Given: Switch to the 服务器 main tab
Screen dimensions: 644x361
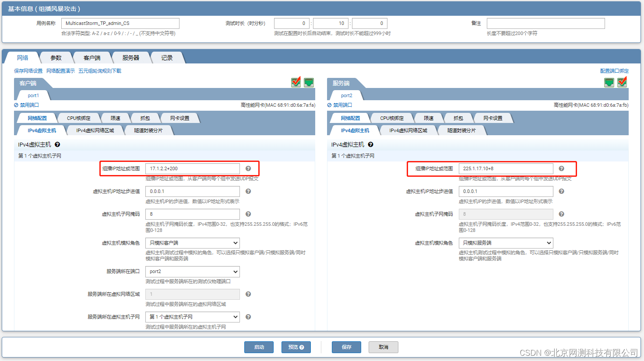Looking at the screenshot, I should tap(130, 58).
